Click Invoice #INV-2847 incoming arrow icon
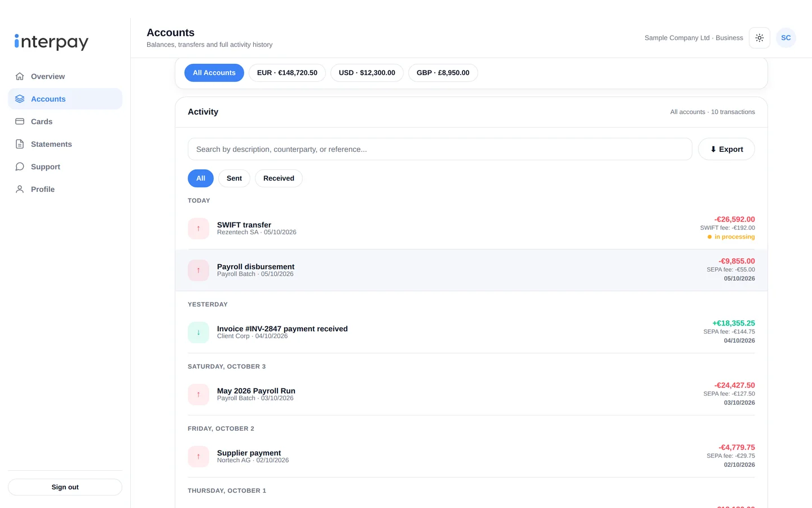 click(198, 332)
